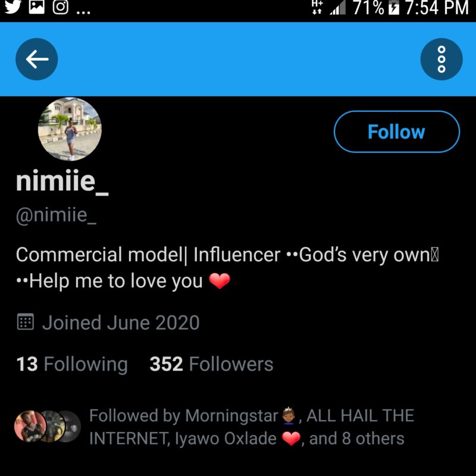This screenshot has width=476, height=476.
Task: Tap the first mutual follower avatar
Action: (28, 426)
